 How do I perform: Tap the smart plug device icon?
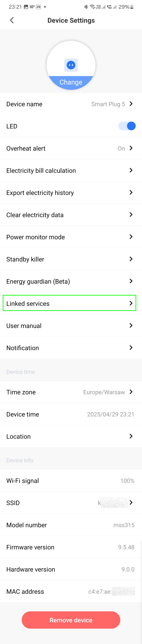pyautogui.click(x=71, y=65)
